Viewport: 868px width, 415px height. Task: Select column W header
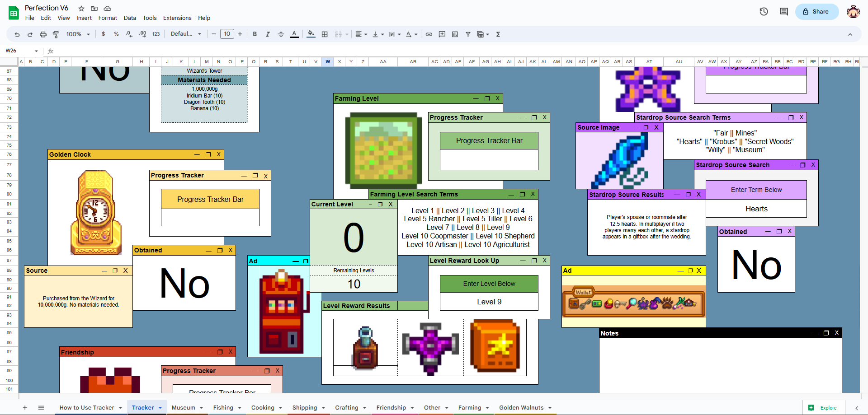click(x=328, y=62)
